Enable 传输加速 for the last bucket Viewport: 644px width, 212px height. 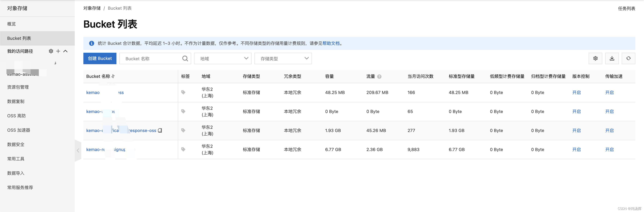(x=609, y=150)
